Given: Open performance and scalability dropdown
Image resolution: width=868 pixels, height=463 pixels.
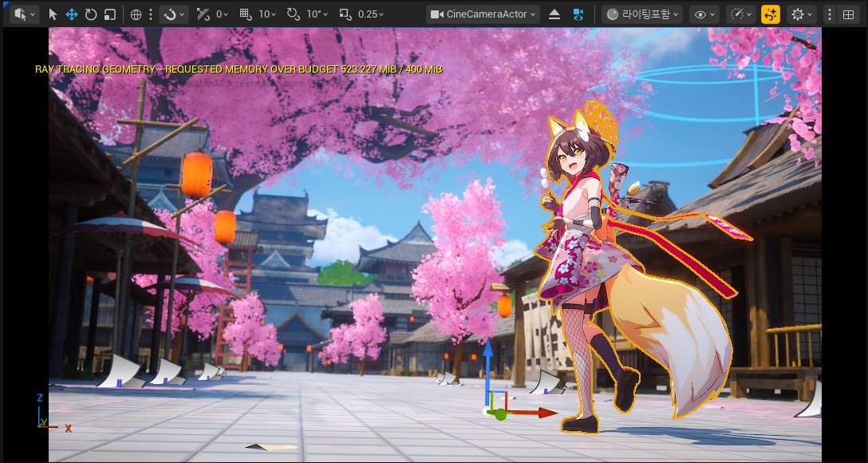Looking at the screenshot, I should click(740, 14).
